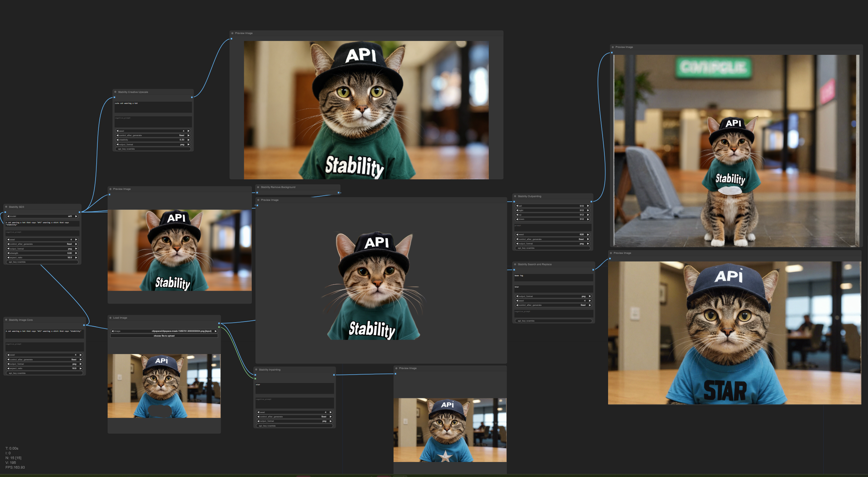Click the empty prompt box in Stability Outpainting
868x477 pixels.
pos(552,227)
